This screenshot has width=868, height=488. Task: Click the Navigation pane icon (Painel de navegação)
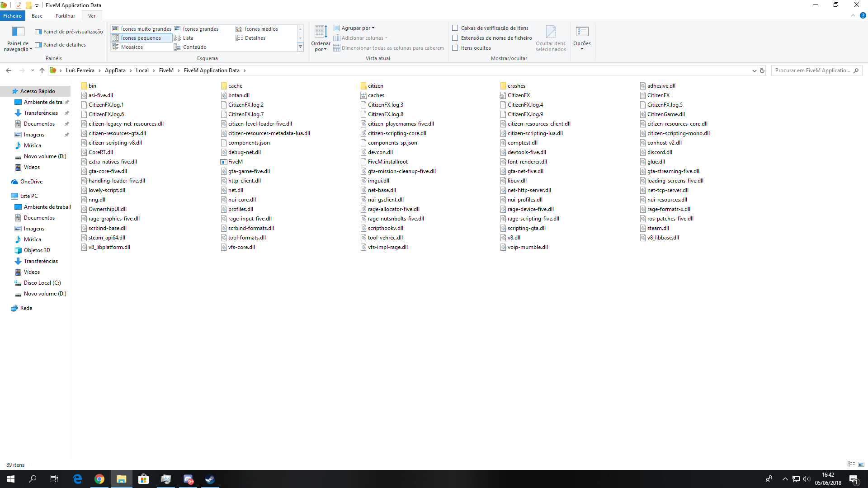tap(18, 32)
